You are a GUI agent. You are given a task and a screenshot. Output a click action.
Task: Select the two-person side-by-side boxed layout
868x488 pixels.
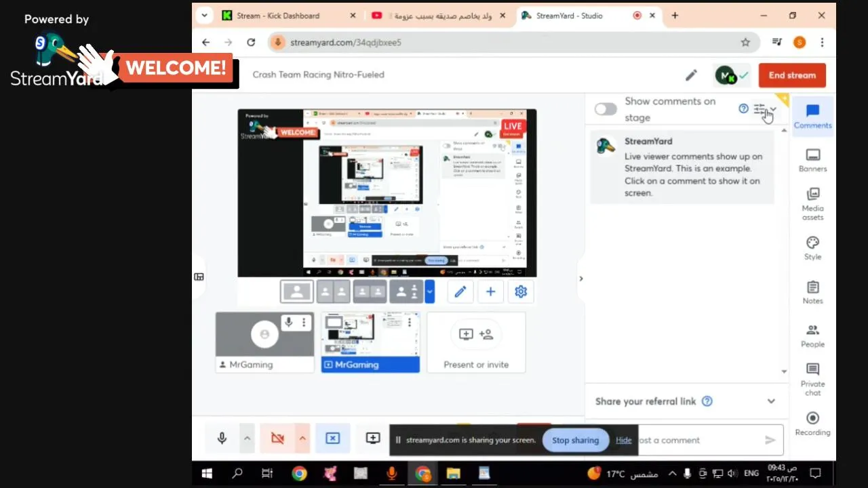370,291
